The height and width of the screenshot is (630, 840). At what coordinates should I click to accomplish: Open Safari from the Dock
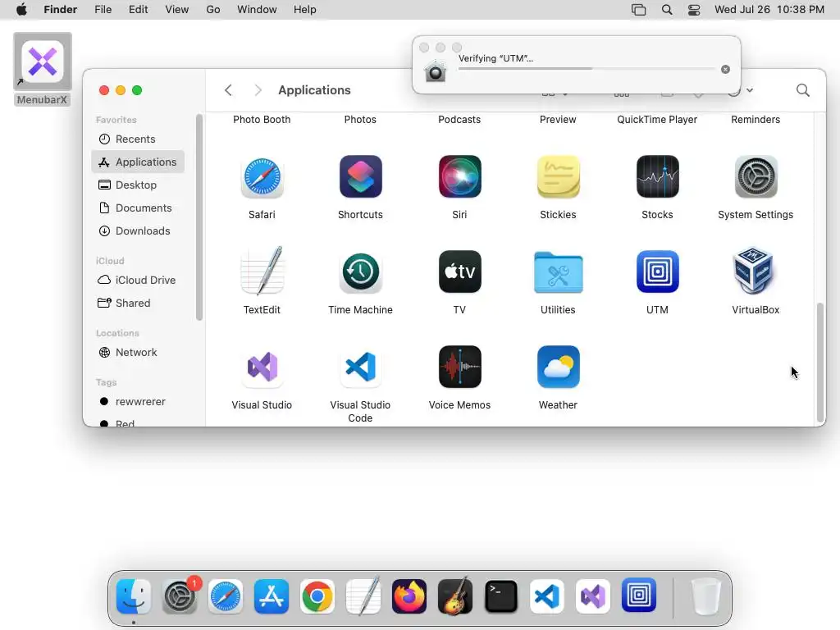pos(226,596)
